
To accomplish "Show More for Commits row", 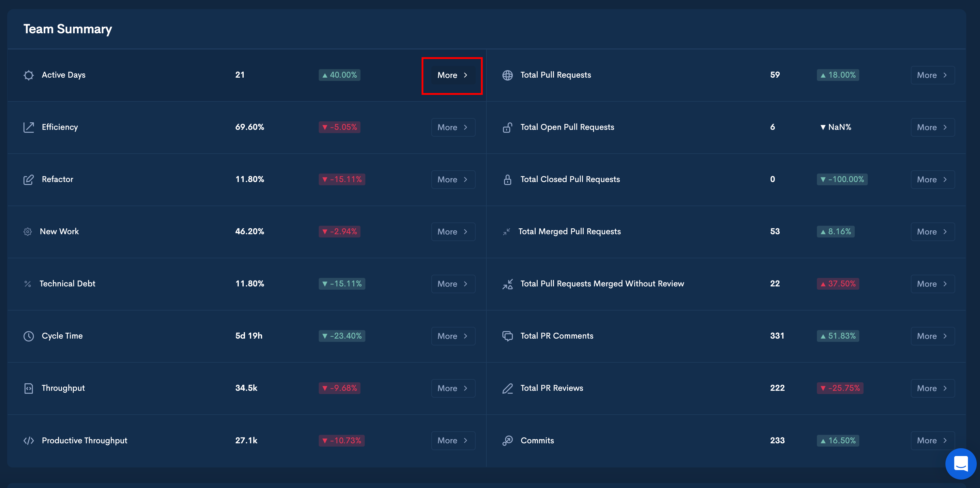I will [x=932, y=440].
